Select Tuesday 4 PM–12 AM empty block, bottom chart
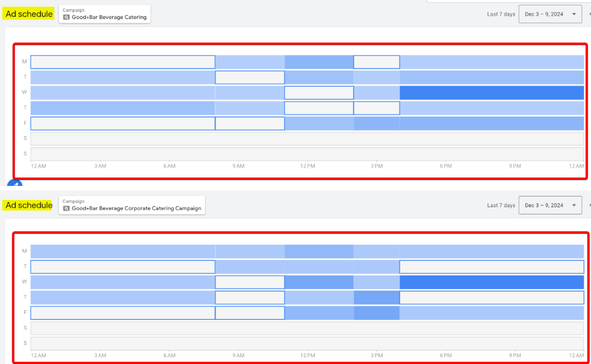591x364 pixels. pos(491,267)
